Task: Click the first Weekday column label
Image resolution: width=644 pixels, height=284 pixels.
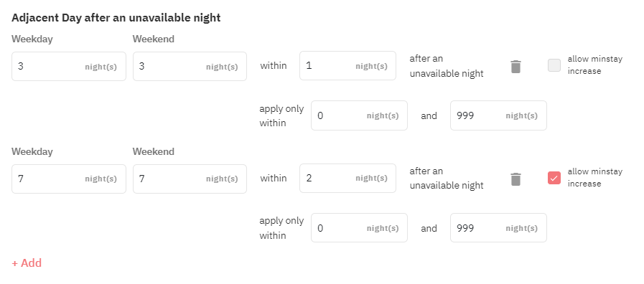Action: tap(32, 39)
